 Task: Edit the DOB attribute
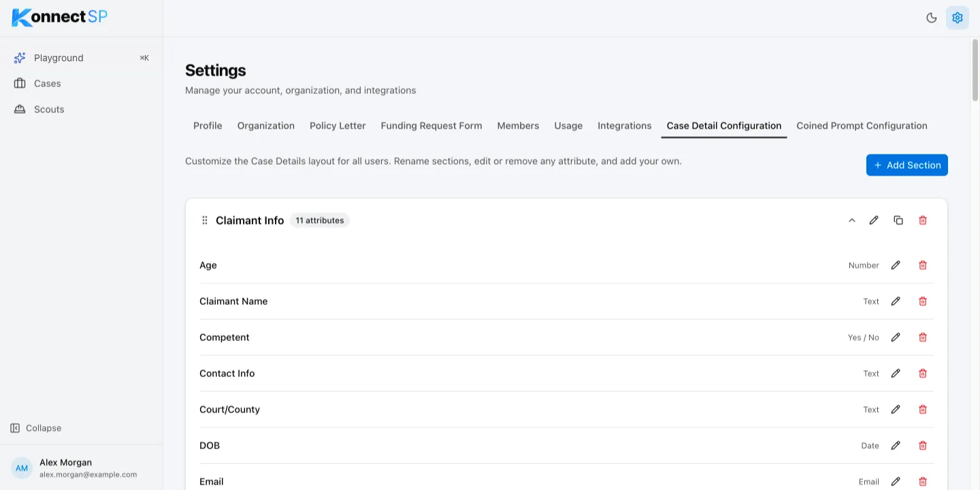tap(896, 446)
